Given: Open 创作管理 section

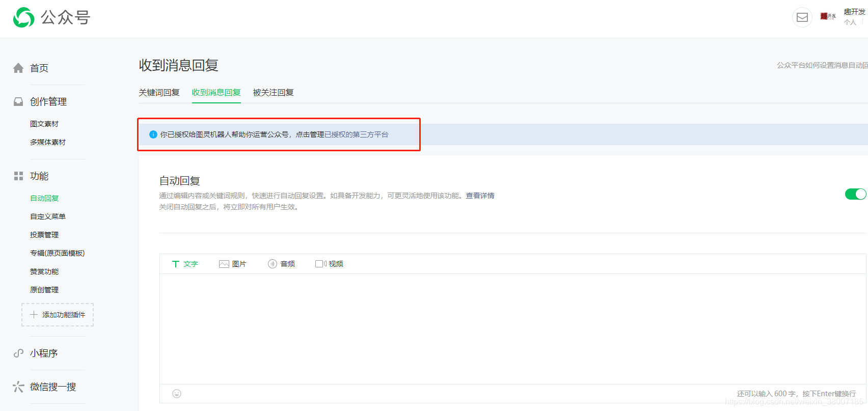Looking at the screenshot, I should [48, 102].
